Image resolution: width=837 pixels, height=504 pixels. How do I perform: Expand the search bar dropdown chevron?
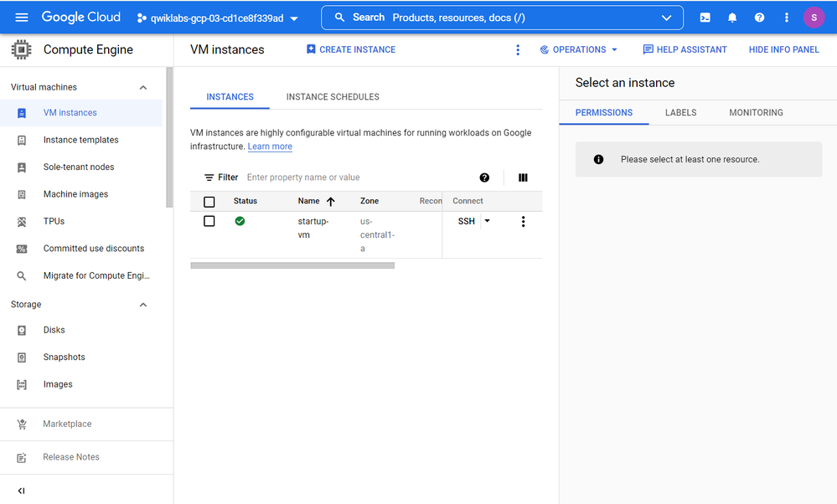tap(666, 18)
